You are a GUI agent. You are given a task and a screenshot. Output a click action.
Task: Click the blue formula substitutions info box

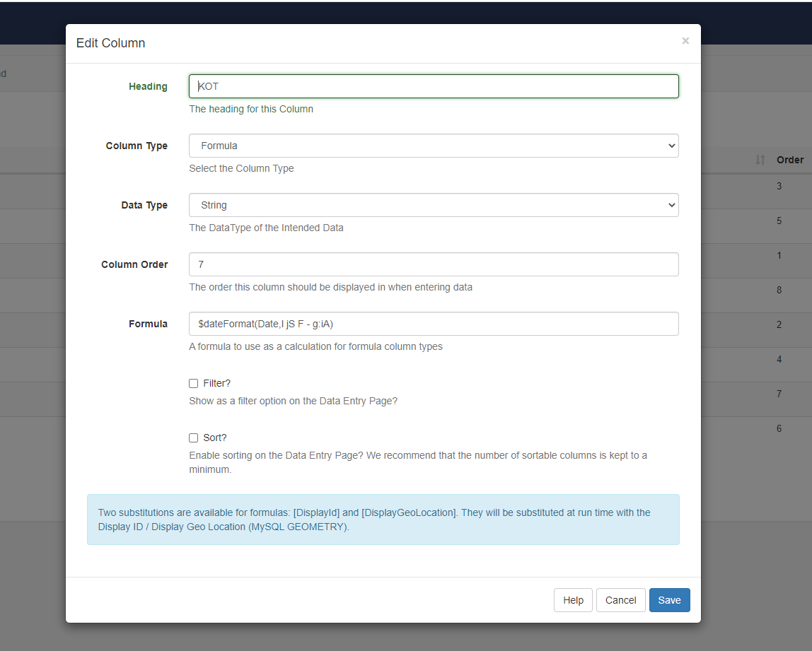click(x=383, y=520)
